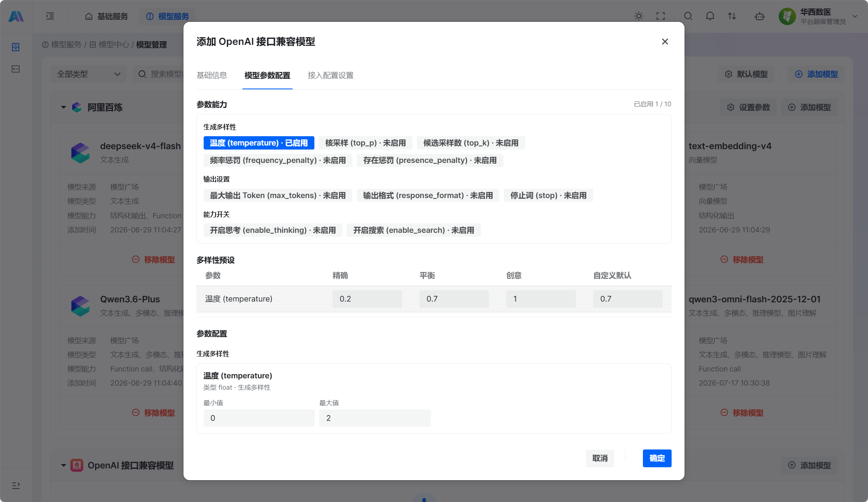This screenshot has width=868, height=502.
Task: Enable 输出格式 (response_format) chip
Action: click(x=428, y=196)
